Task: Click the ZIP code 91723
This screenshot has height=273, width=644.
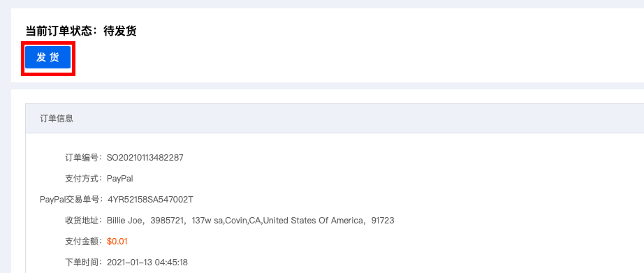Action: (383, 221)
